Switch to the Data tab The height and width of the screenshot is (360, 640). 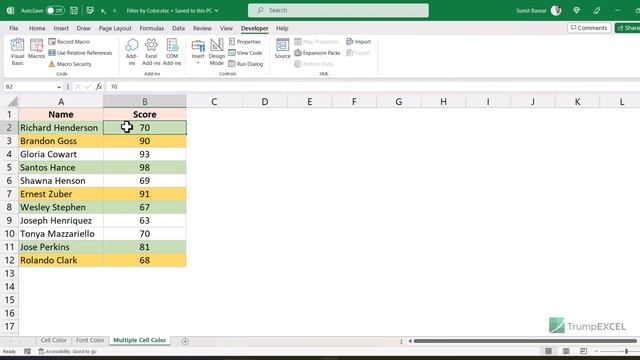point(178,28)
